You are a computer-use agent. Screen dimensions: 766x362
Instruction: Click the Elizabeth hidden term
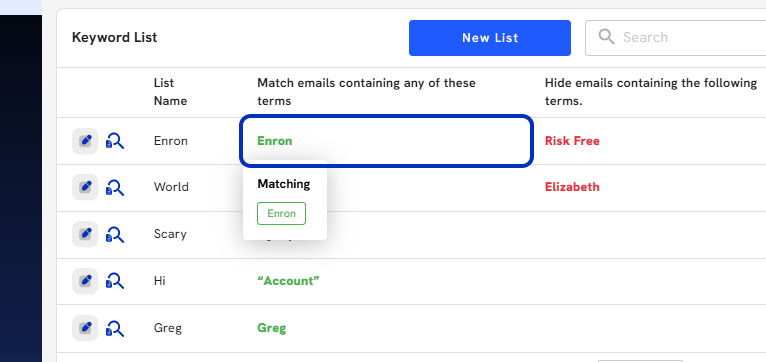(572, 187)
